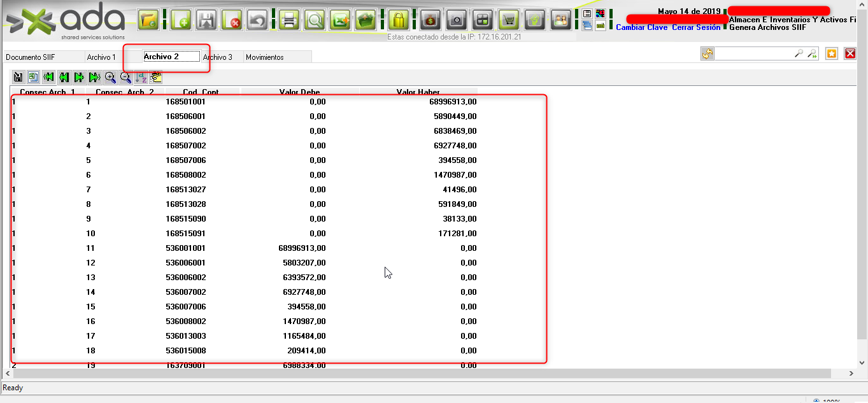Click the Excel export icon in the top toolbar
The height and width of the screenshot is (403, 868).
(x=340, y=20)
